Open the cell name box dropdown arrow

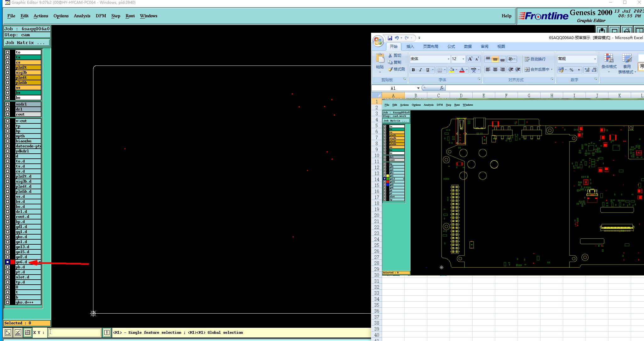coord(418,88)
